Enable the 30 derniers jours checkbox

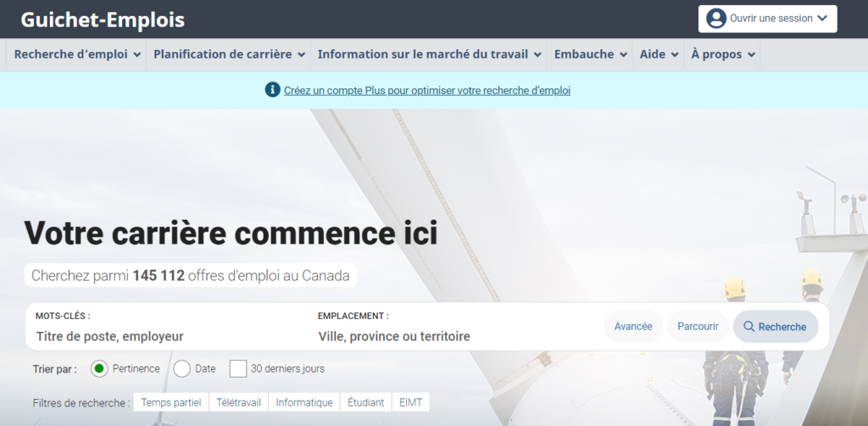click(x=238, y=369)
